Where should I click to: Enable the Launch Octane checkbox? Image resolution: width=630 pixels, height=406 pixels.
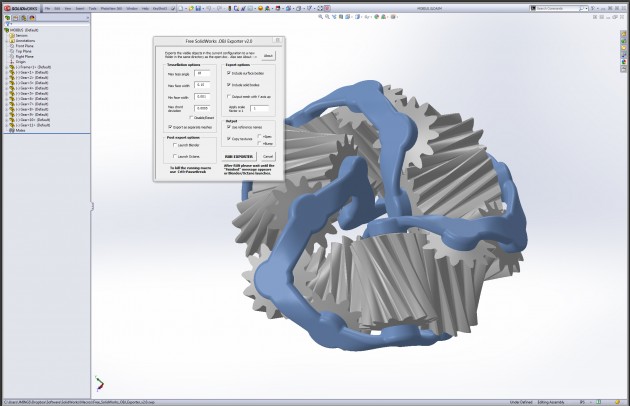tap(175, 156)
